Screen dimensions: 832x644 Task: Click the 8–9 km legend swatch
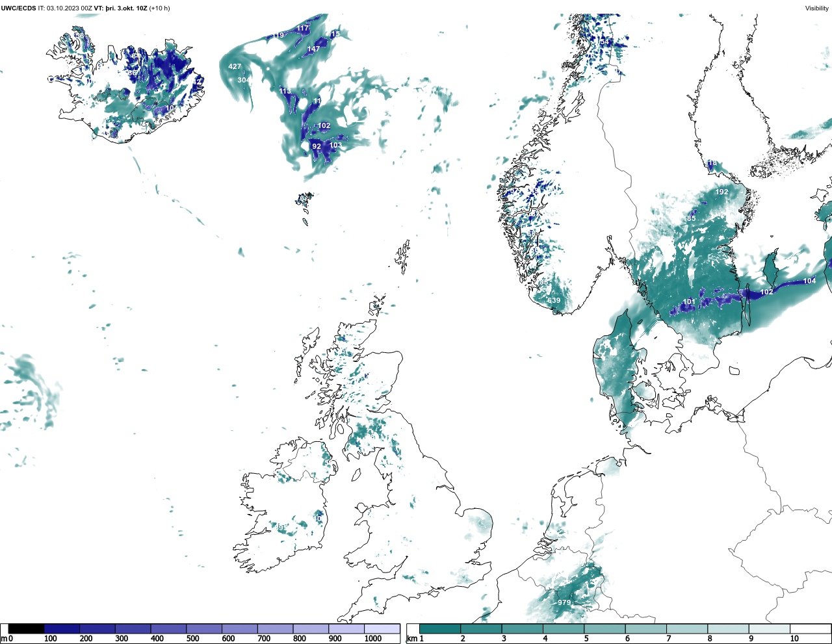(x=728, y=628)
